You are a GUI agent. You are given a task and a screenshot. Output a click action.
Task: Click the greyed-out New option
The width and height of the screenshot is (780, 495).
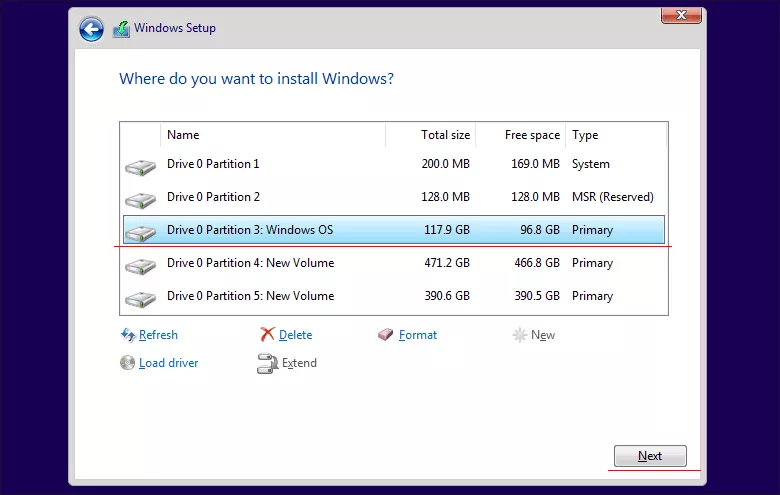[x=543, y=335]
